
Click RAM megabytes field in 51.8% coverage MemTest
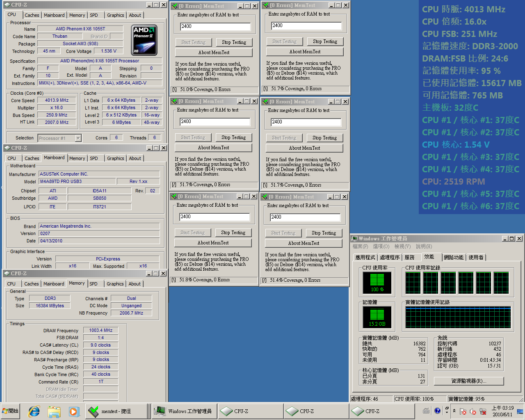coord(215,217)
